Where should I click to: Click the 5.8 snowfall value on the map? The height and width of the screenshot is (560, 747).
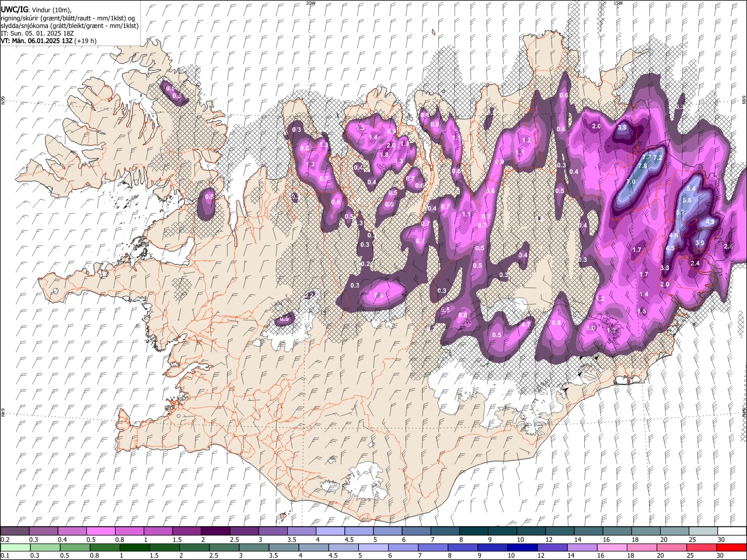coord(687,200)
